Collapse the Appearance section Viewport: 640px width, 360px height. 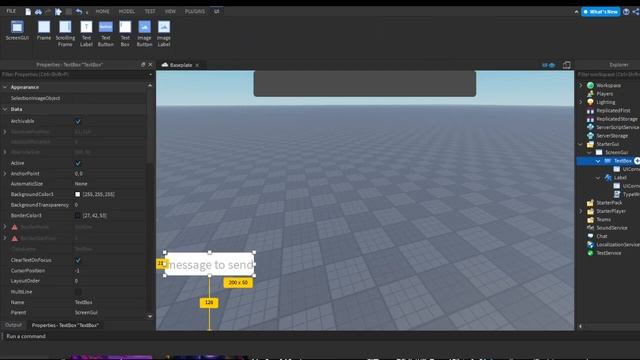tap(5, 87)
